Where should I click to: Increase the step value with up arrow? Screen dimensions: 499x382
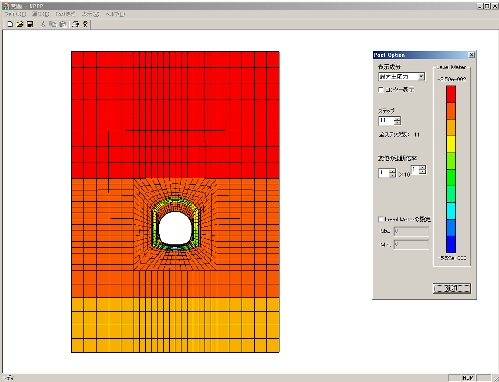tap(397, 118)
